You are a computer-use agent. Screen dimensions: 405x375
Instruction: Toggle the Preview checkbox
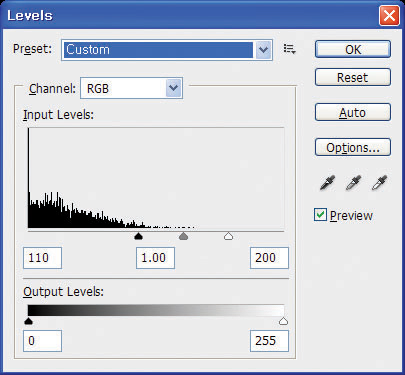tap(320, 215)
